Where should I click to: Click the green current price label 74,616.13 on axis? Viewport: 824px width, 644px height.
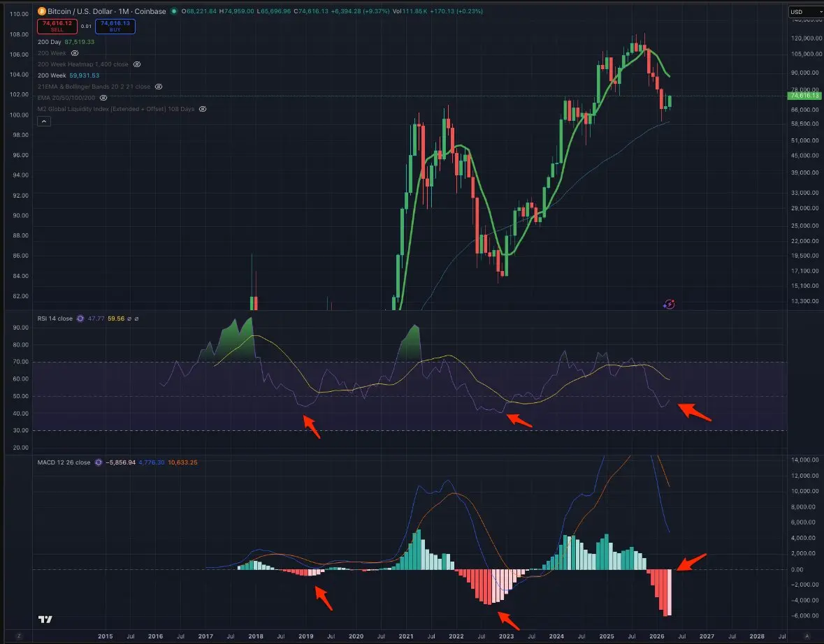[x=804, y=96]
